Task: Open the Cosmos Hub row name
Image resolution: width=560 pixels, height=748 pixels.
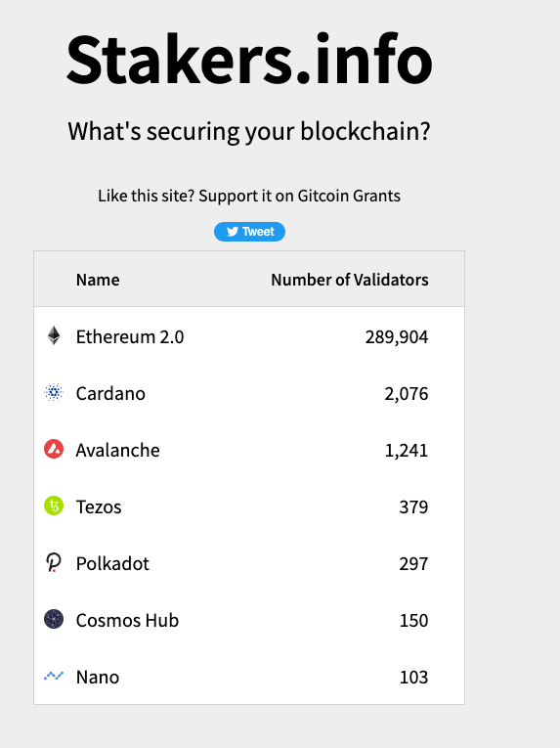Action: point(127,620)
